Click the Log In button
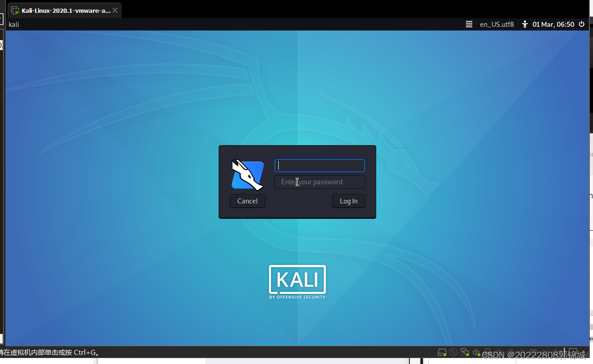Viewport: 593px width, 364px height. coord(348,201)
